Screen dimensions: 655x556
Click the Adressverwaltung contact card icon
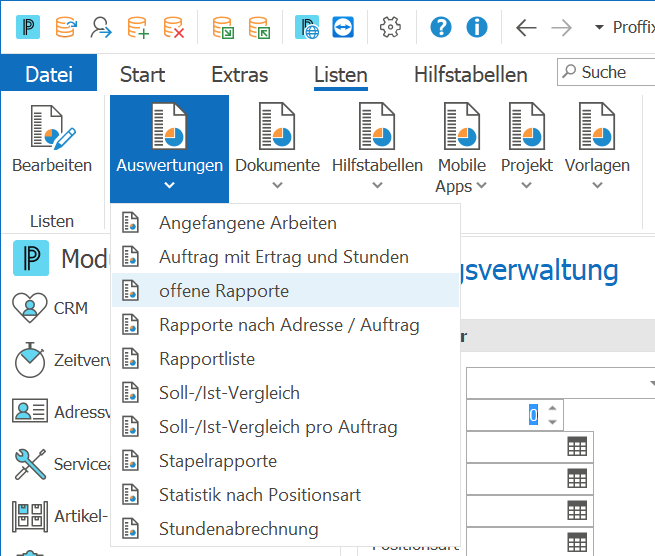coord(30,411)
